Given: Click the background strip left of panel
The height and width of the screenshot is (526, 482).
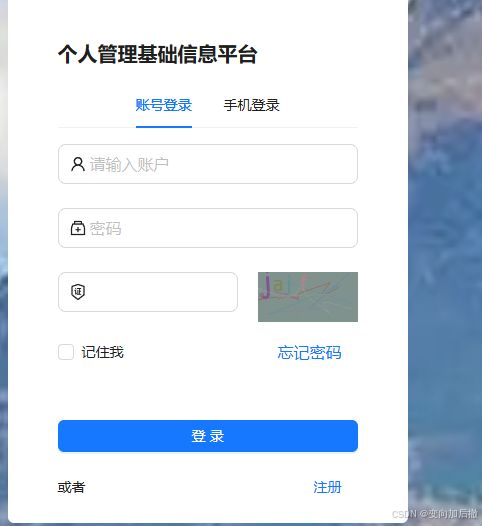Looking at the screenshot, I should click(x=4, y=262).
